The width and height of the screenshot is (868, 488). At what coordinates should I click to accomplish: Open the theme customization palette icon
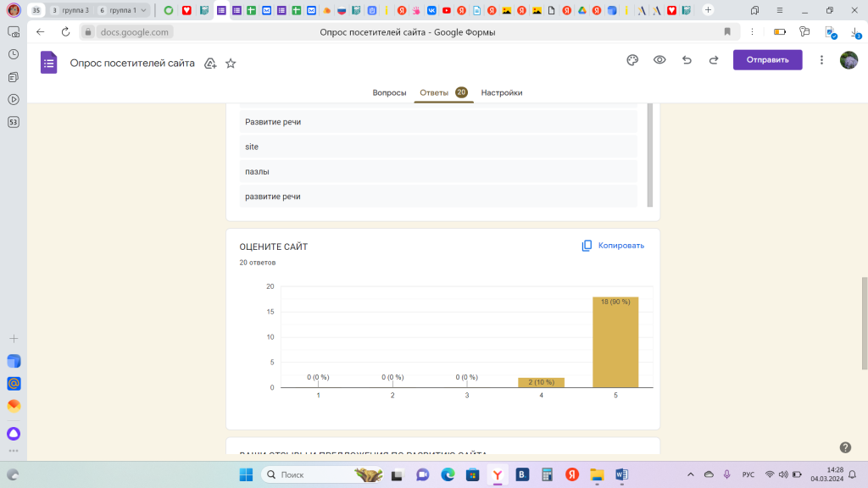pos(632,60)
